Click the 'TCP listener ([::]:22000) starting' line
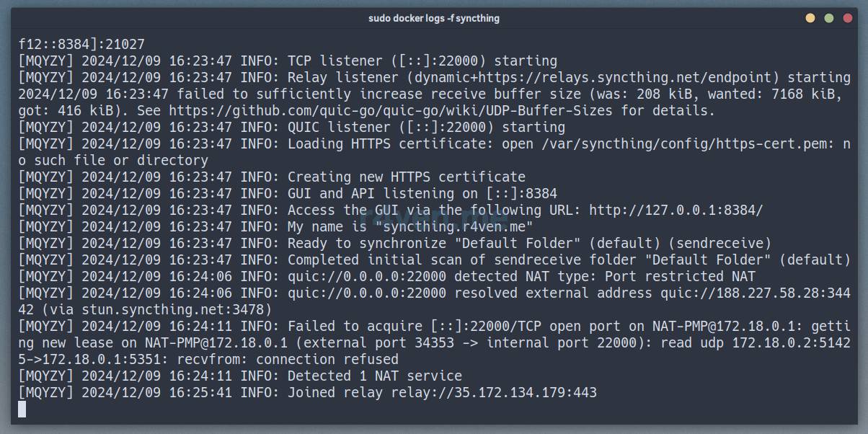This screenshot has width=868, height=434. coord(422,61)
